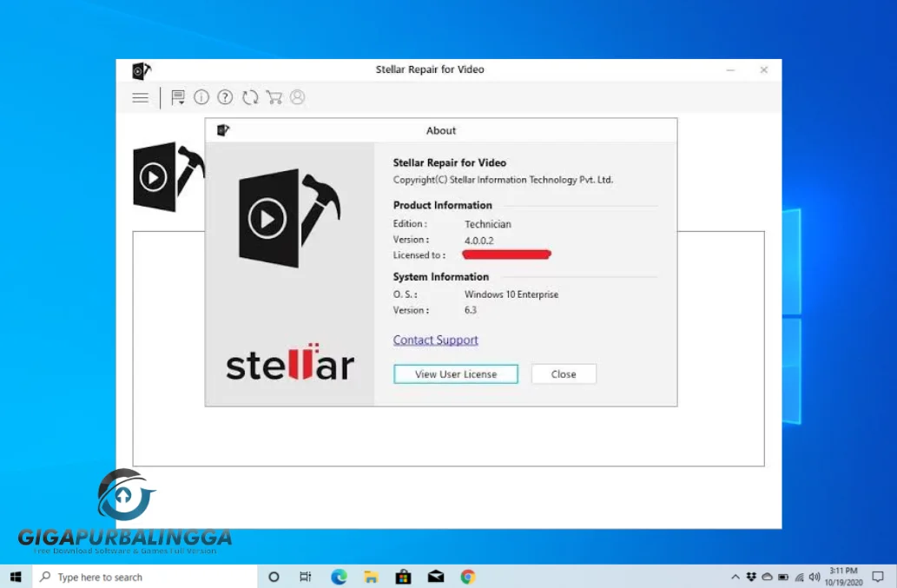Viewport: 897px width, 588px height.
Task: Click the Stellar app icon in main title bar
Action: tap(142, 70)
